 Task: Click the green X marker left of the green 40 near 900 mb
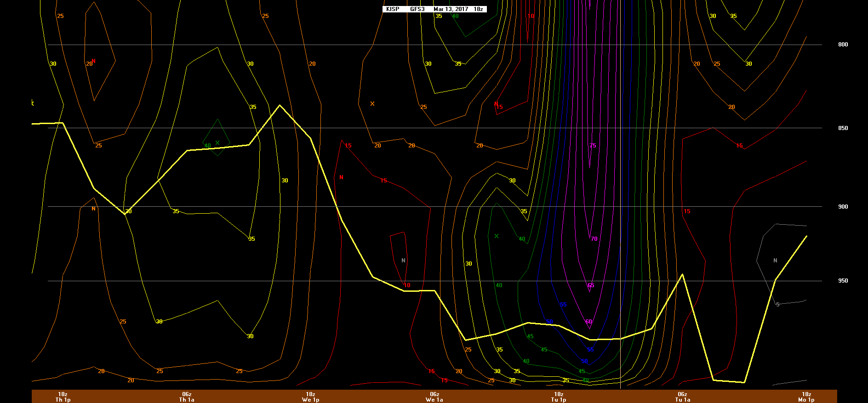point(497,236)
